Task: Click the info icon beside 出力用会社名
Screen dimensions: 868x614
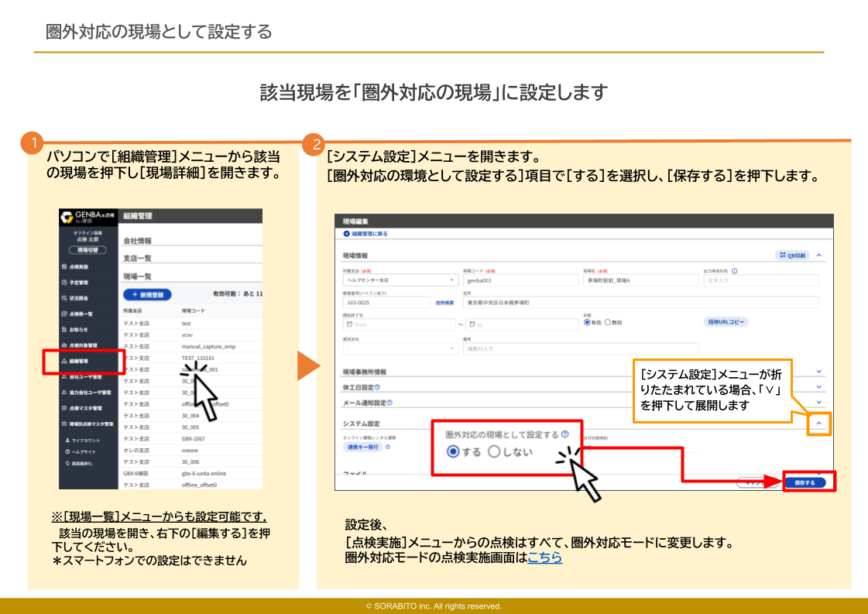Action: tap(734, 271)
